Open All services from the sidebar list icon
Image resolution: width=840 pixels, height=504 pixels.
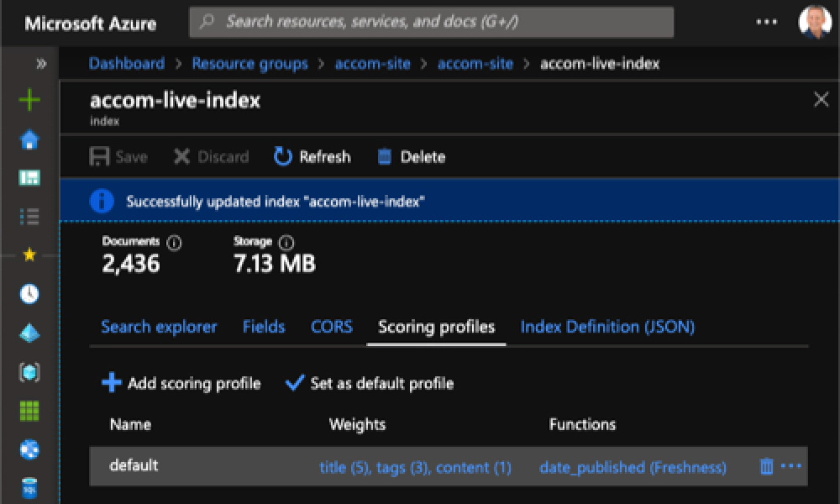29,216
